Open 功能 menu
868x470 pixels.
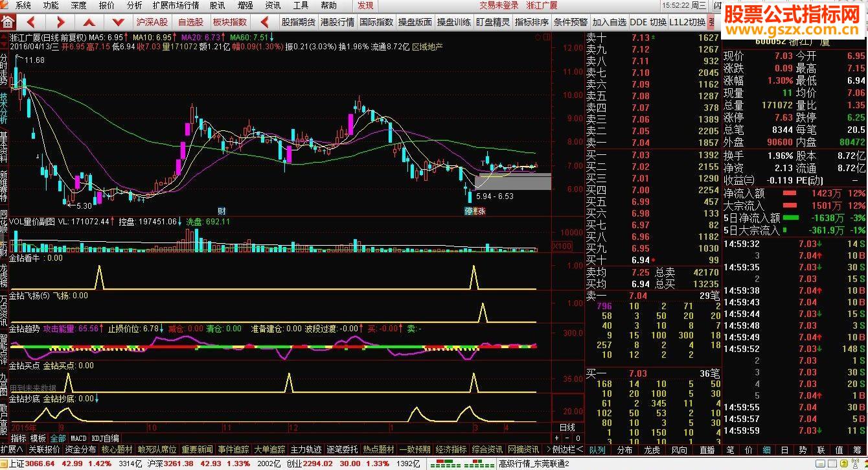(x=51, y=5)
